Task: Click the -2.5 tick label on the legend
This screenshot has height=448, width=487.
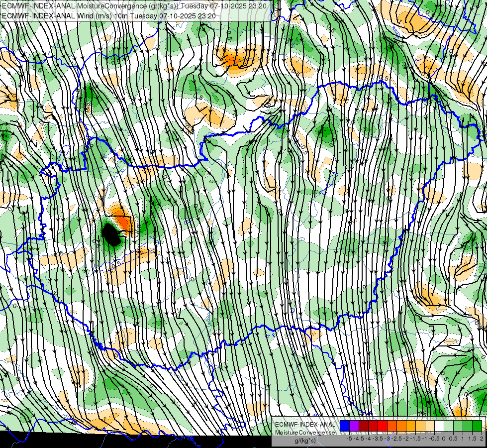Action: pyautogui.click(x=396, y=439)
